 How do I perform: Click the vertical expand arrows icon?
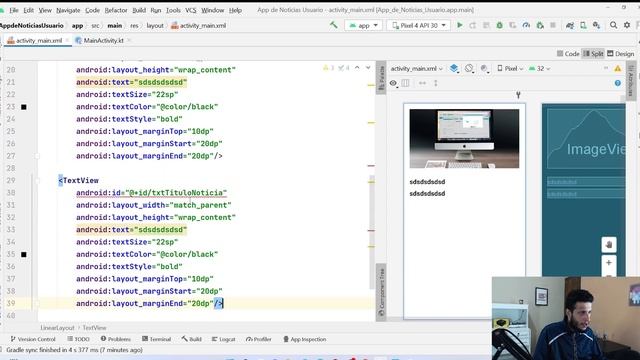tap(436, 83)
